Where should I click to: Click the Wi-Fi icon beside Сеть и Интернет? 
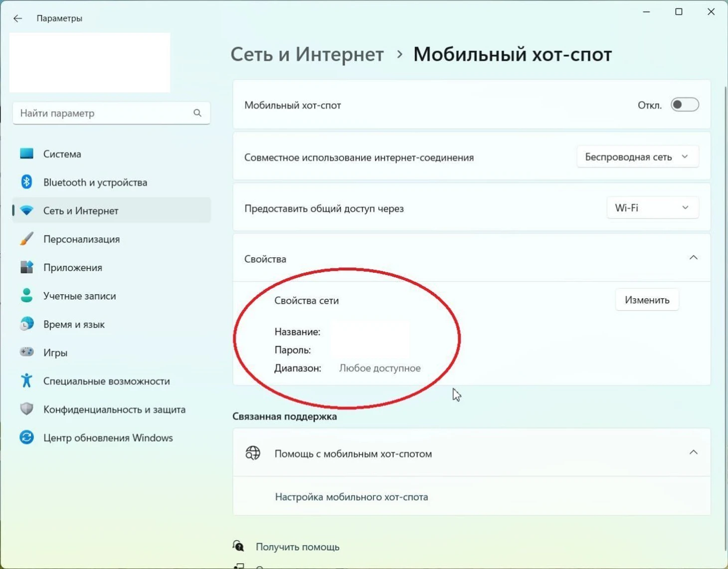pyautogui.click(x=26, y=210)
